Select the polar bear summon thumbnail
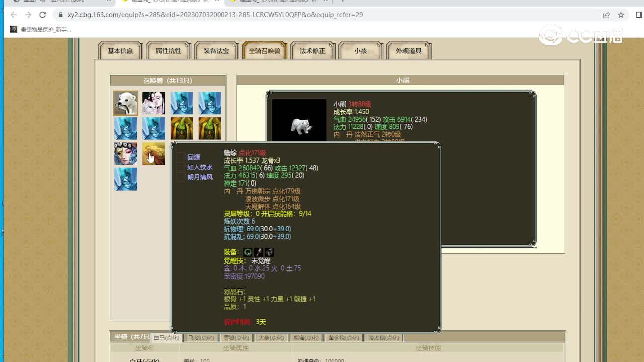Screen dimensions: 644x362 [125, 103]
